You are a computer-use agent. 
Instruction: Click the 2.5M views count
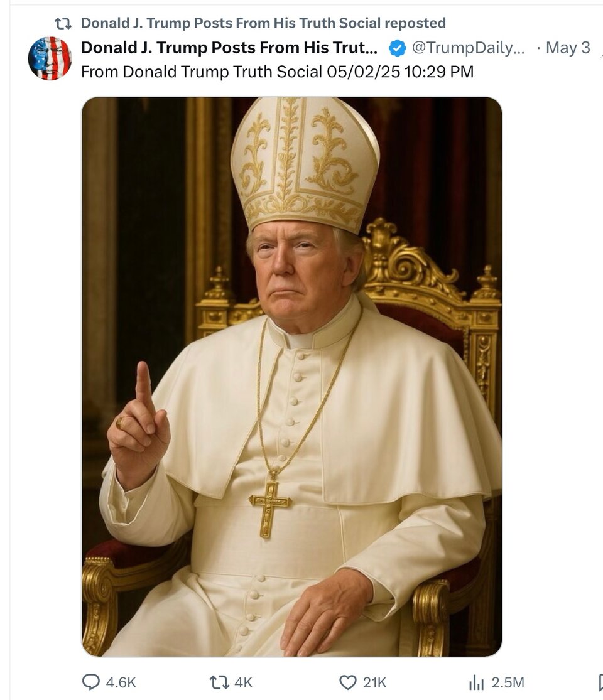pyautogui.click(x=506, y=682)
